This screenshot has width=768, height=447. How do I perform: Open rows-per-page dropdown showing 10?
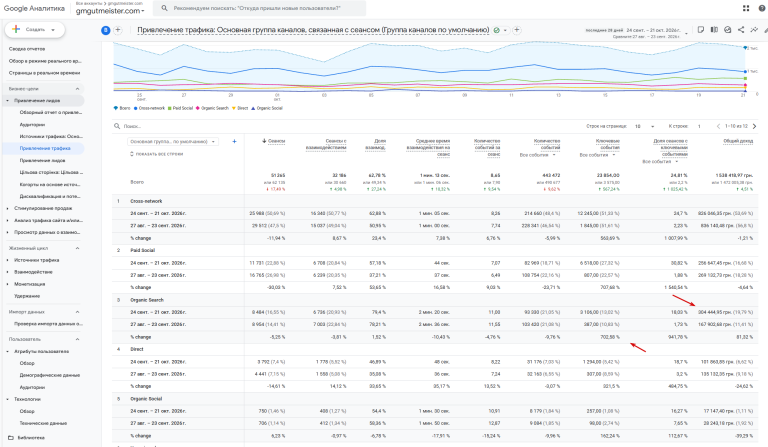(x=644, y=126)
